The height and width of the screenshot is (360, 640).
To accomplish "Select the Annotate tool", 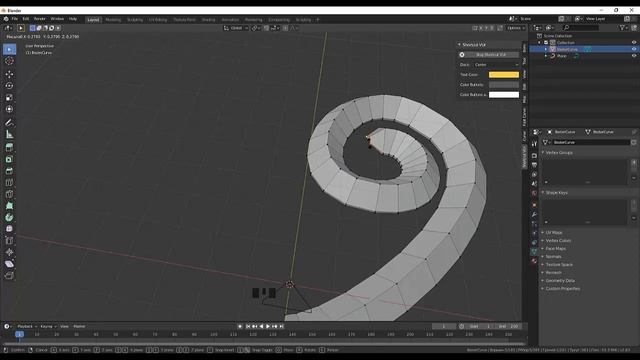I will click(9, 122).
